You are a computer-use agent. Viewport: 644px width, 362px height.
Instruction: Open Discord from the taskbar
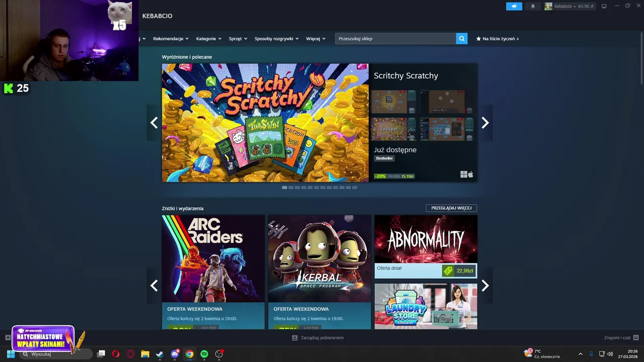click(x=175, y=354)
